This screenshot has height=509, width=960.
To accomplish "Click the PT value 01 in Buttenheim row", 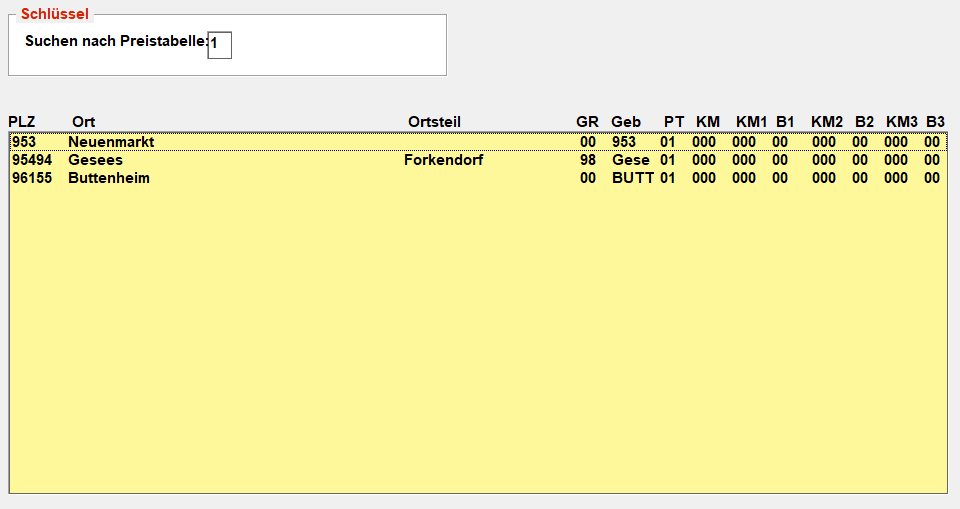I will pos(667,178).
